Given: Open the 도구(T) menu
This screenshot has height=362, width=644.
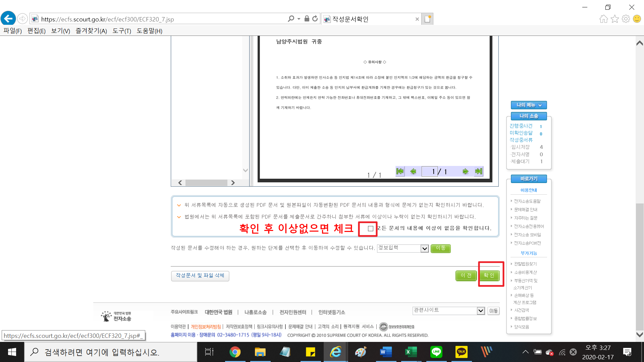Looking at the screenshot, I should pyautogui.click(x=121, y=31).
